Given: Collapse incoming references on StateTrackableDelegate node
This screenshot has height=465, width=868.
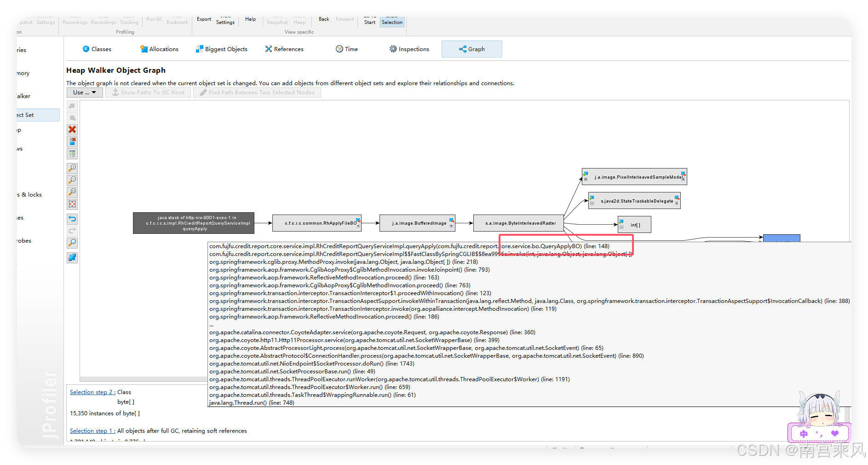Looking at the screenshot, I should [x=592, y=203].
